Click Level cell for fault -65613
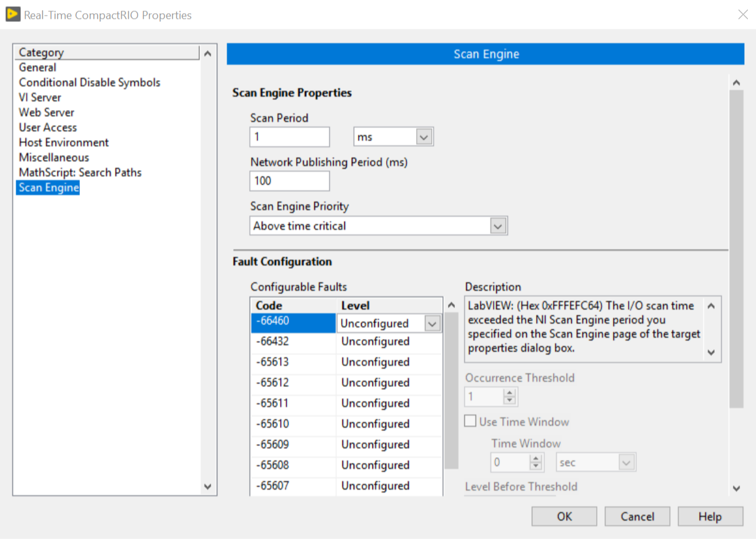Image resolution: width=756 pixels, height=539 pixels. tap(389, 362)
